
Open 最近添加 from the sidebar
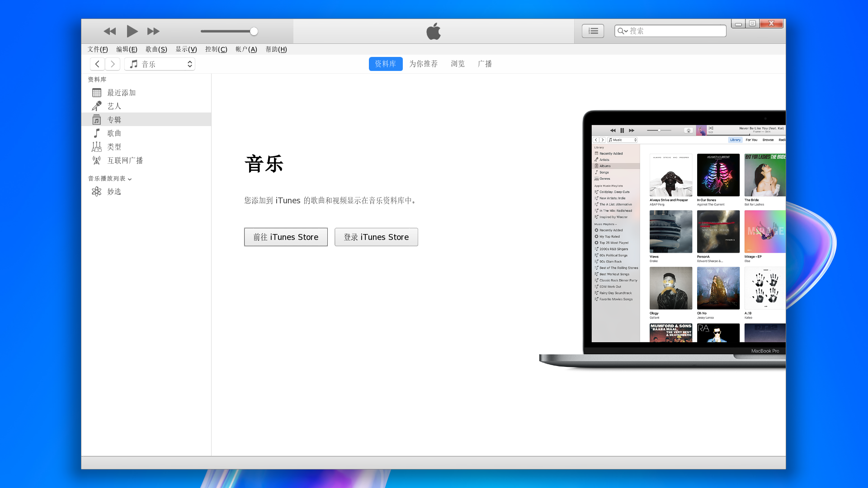(121, 92)
